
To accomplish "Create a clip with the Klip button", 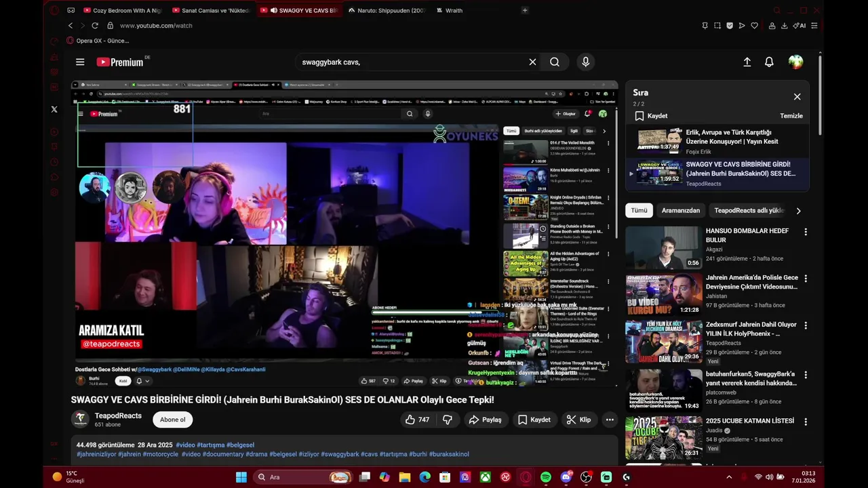I will [579, 420].
